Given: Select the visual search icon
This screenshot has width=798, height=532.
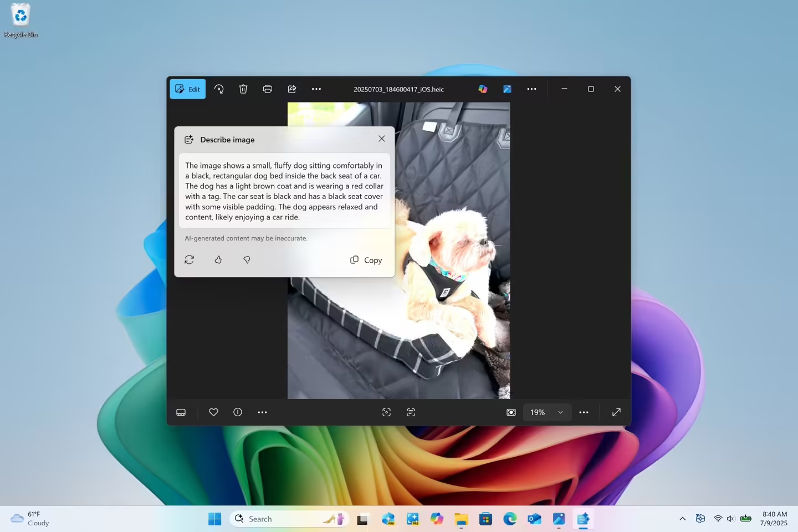Looking at the screenshot, I should click(x=386, y=412).
